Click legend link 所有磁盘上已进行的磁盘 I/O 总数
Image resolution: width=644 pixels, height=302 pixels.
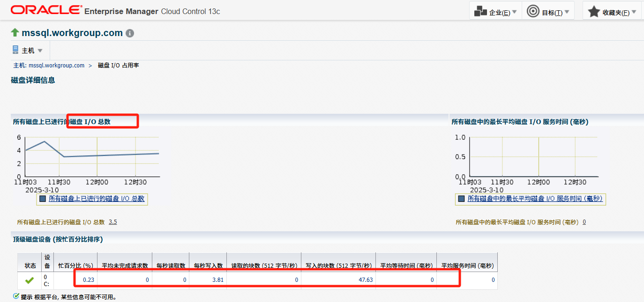pyautogui.click(x=97, y=199)
